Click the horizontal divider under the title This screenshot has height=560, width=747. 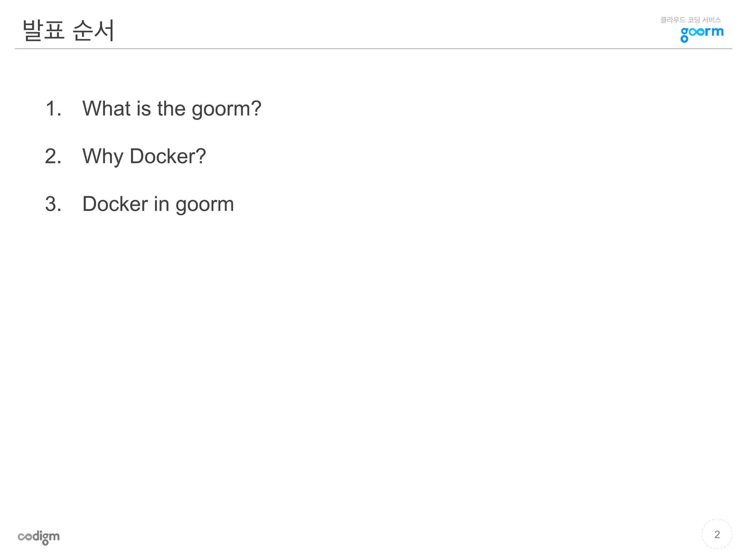pos(373,48)
